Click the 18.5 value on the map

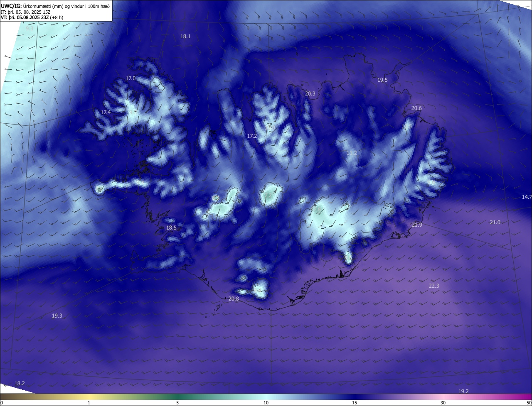click(x=171, y=228)
